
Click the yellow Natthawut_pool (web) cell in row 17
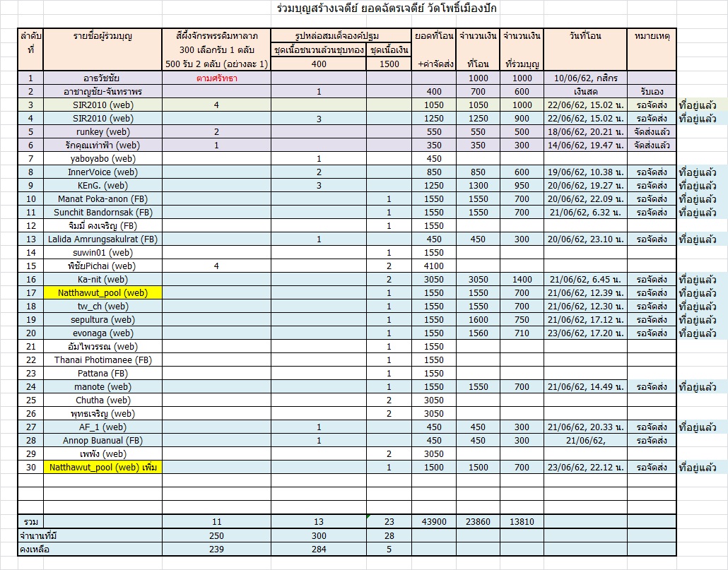[x=103, y=293]
